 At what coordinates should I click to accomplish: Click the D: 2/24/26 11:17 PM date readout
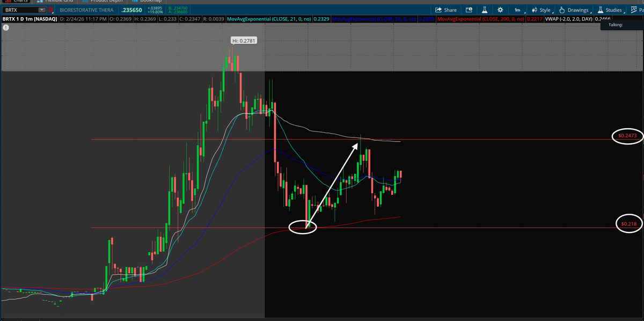[83, 19]
